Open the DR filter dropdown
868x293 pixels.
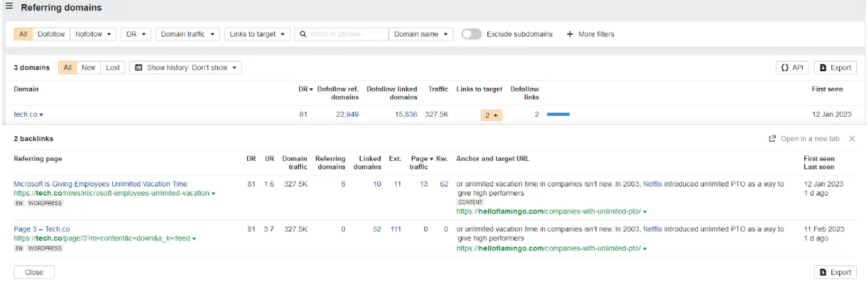point(135,34)
